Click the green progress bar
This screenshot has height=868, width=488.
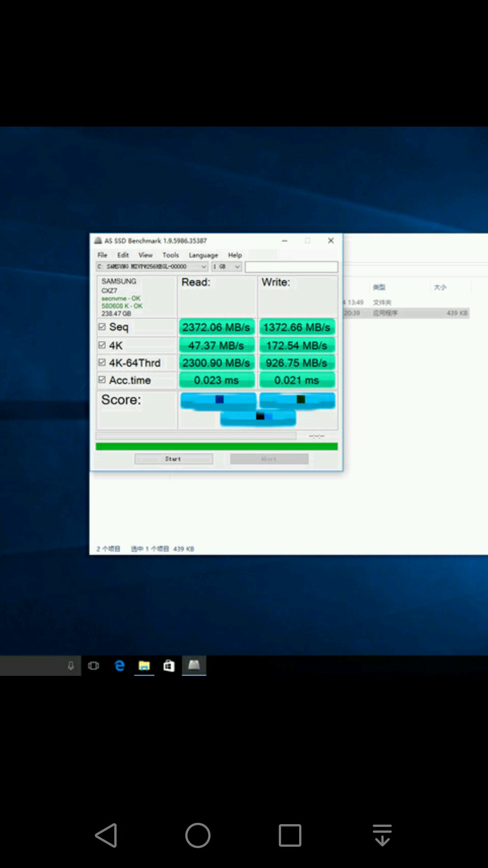(216, 447)
